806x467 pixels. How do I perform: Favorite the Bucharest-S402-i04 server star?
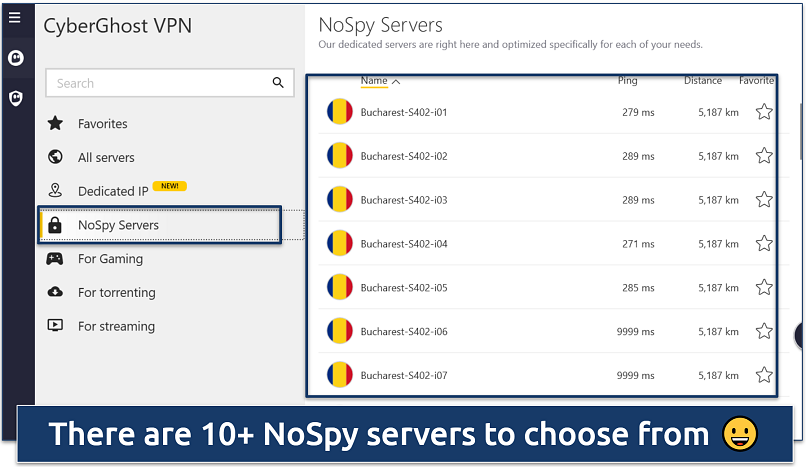(x=764, y=243)
